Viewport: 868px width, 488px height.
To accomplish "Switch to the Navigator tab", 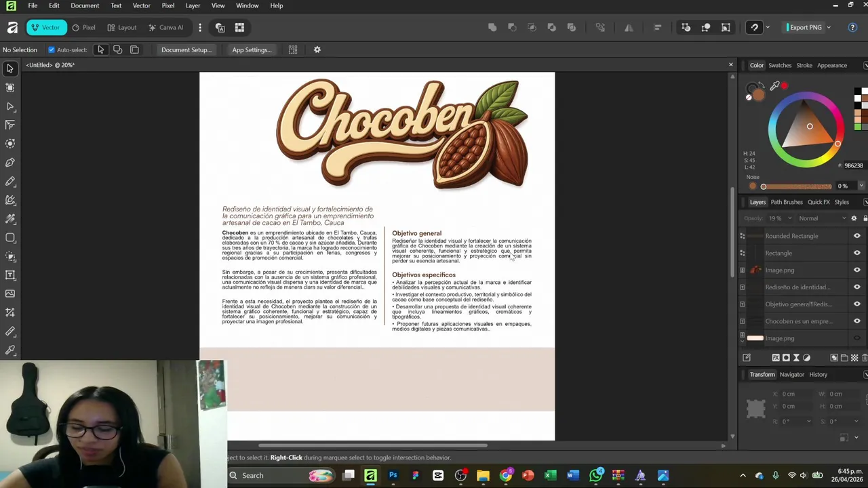I will 791,374.
